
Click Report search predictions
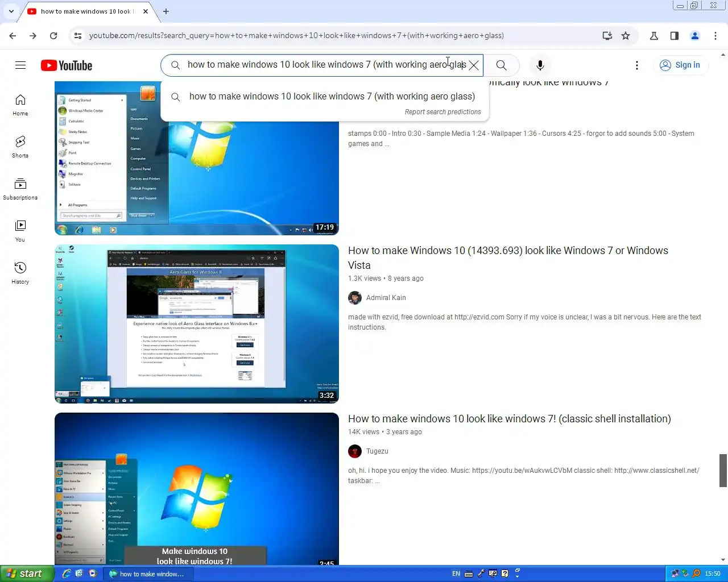coord(442,112)
